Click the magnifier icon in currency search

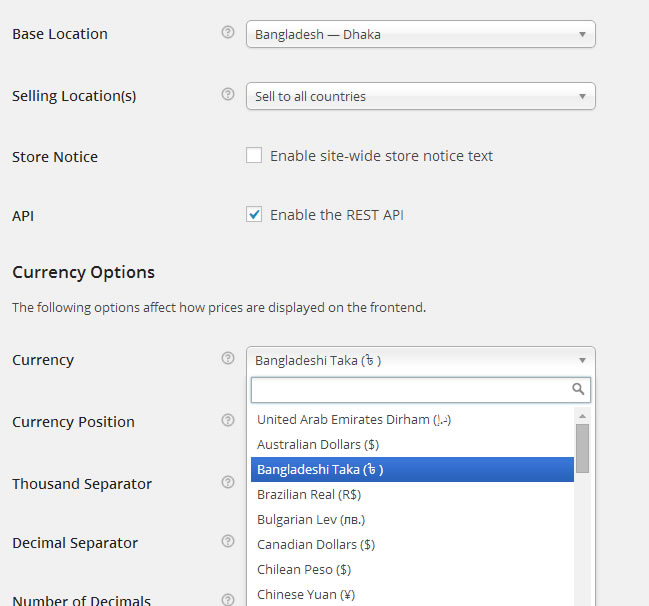point(578,389)
